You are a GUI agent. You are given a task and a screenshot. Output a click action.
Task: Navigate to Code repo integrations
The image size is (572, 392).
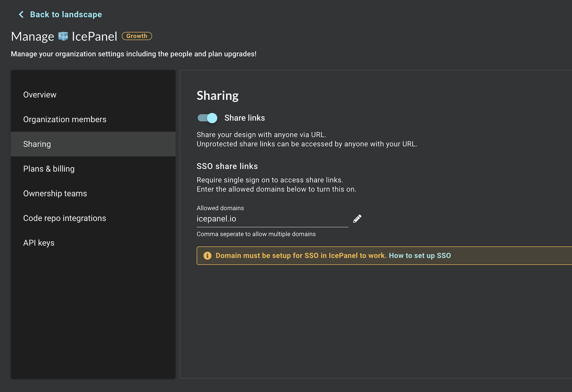(65, 218)
